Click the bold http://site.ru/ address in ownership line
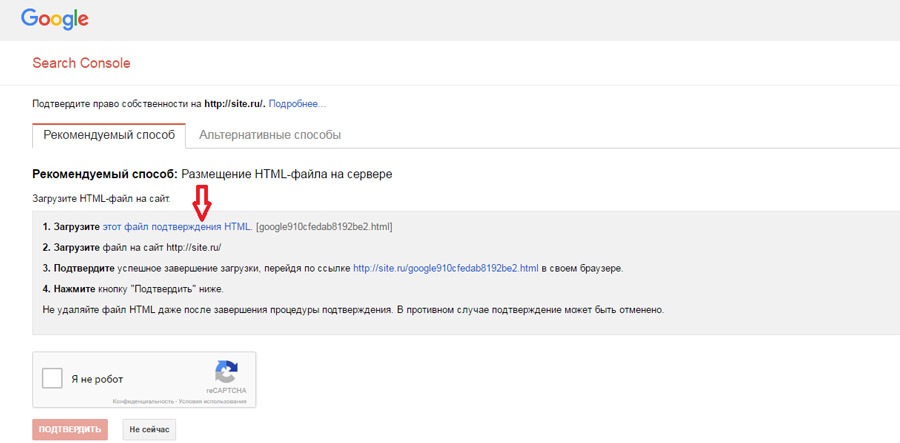This screenshot has width=900, height=443. click(x=234, y=103)
